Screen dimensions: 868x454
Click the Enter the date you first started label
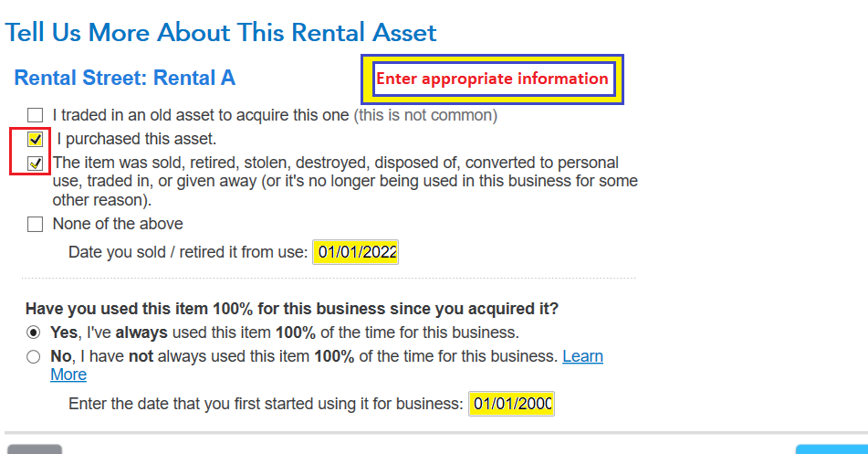click(266, 404)
